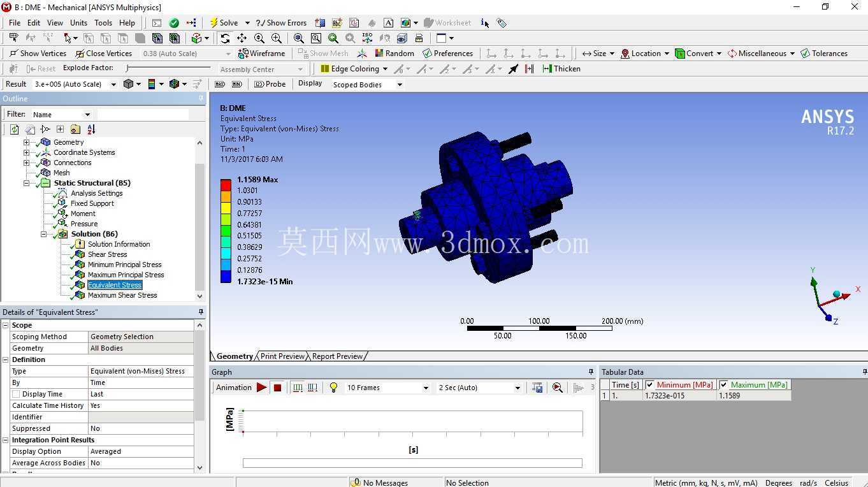Click the Min probe label icon
Screen dimensions: 868x487
click(x=237, y=84)
